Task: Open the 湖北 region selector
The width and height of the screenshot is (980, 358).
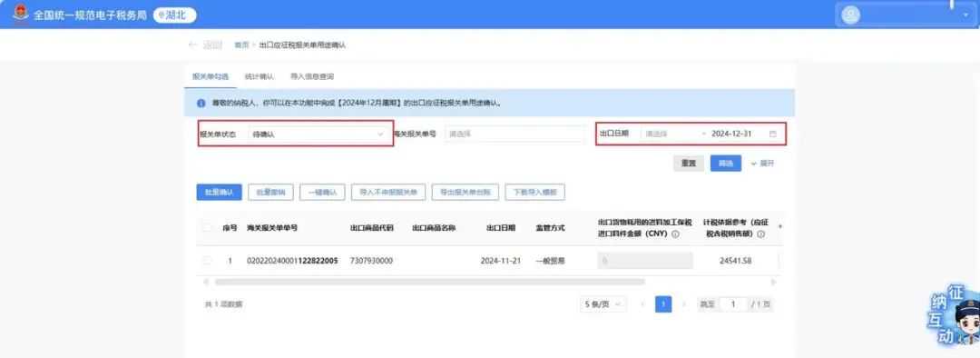Action: (175, 15)
